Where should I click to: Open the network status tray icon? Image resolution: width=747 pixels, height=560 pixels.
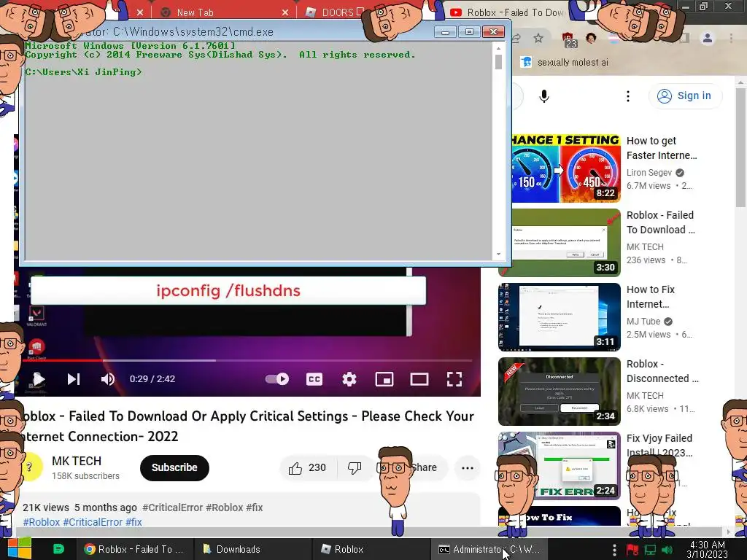point(650,550)
